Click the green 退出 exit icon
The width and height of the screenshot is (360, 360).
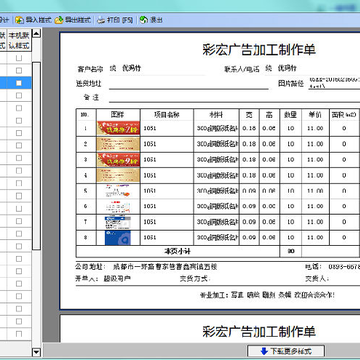(x=144, y=20)
